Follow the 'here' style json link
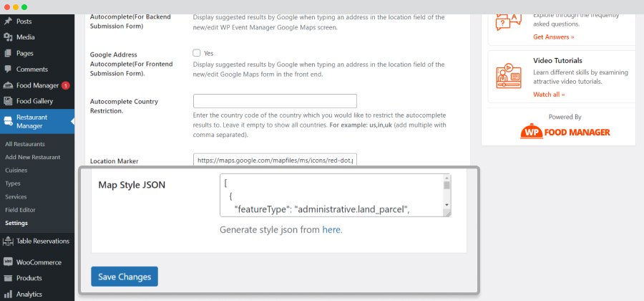 [331, 230]
